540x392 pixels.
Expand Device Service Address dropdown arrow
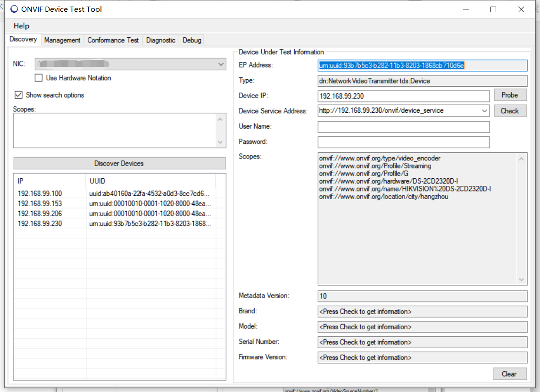click(484, 111)
